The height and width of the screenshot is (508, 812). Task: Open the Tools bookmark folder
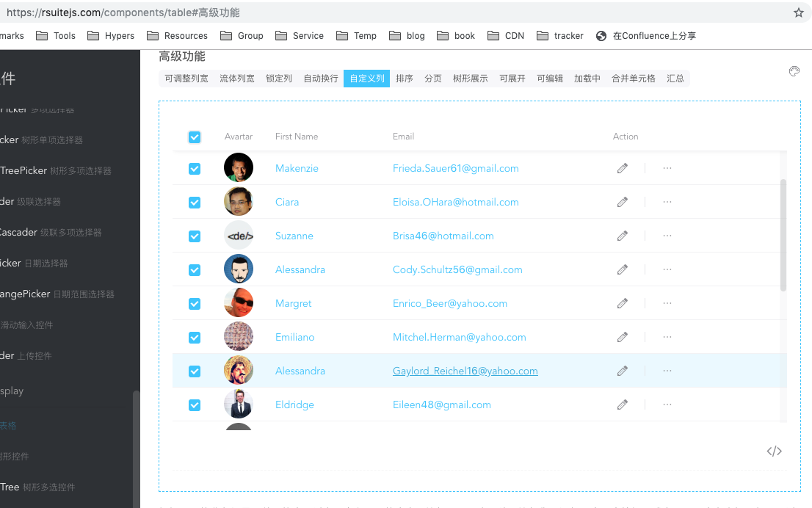click(x=56, y=35)
